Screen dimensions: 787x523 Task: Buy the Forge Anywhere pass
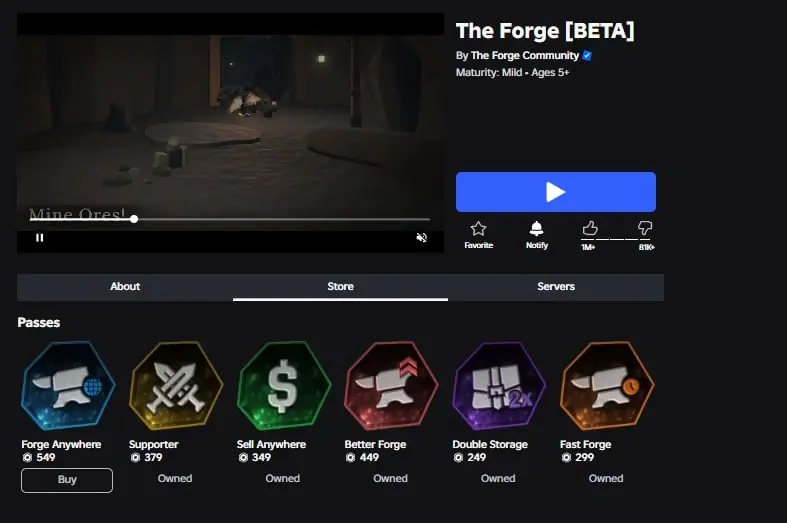coord(67,480)
